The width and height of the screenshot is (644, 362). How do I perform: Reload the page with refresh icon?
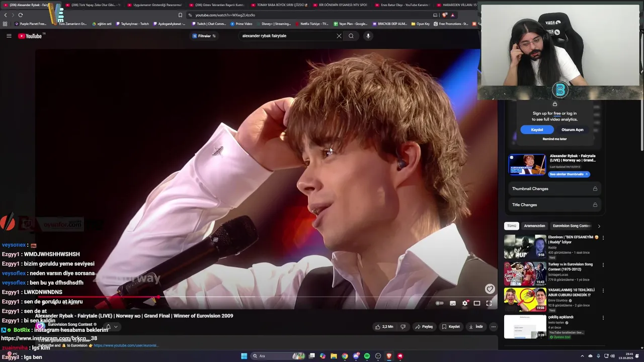pyautogui.click(x=20, y=15)
